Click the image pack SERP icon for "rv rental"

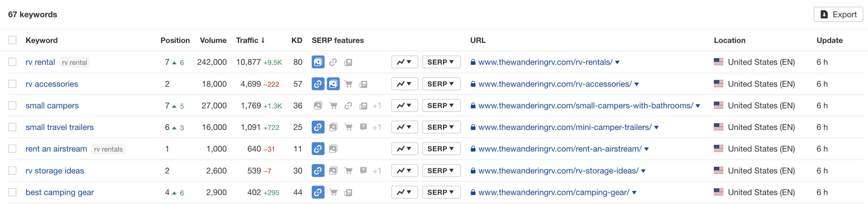318,62
